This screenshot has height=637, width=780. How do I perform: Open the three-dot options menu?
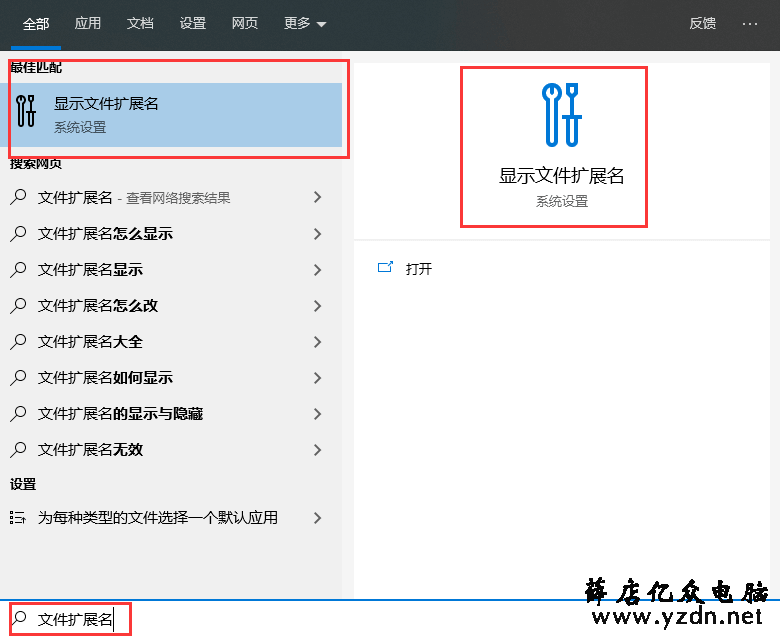click(x=750, y=23)
